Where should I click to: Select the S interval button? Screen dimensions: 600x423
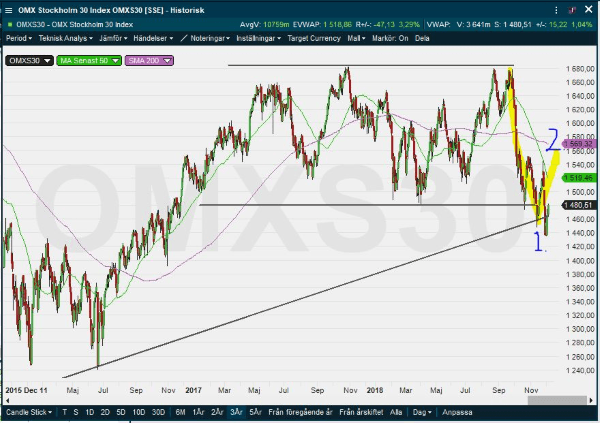76,412
